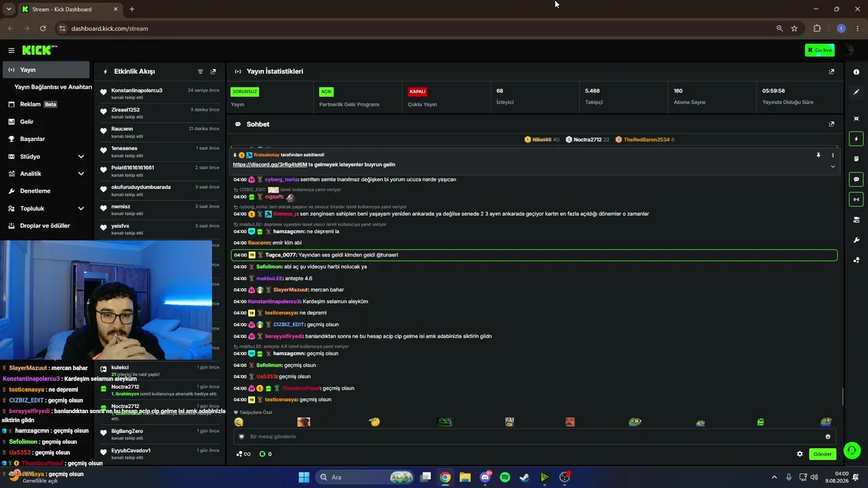The height and width of the screenshot is (488, 868).
Task: Open Spotify from the taskbar
Action: tap(505, 477)
